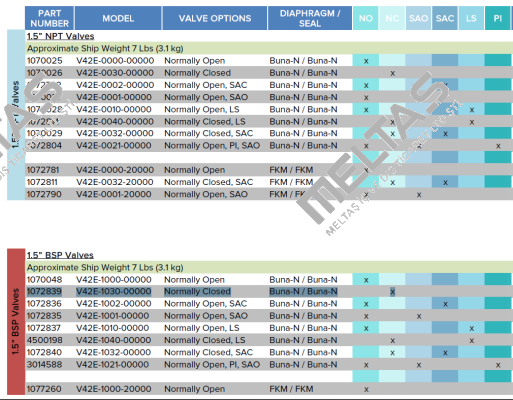The width and height of the screenshot is (513, 400).
Task: Click 'Normally Closed, SAC' for V42E-0032-20000
Action: point(209,182)
